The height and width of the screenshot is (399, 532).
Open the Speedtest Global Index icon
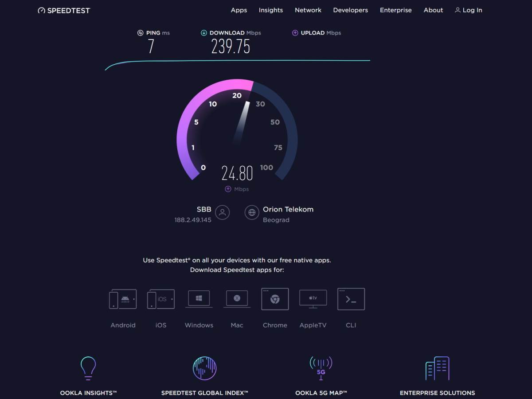(x=204, y=368)
